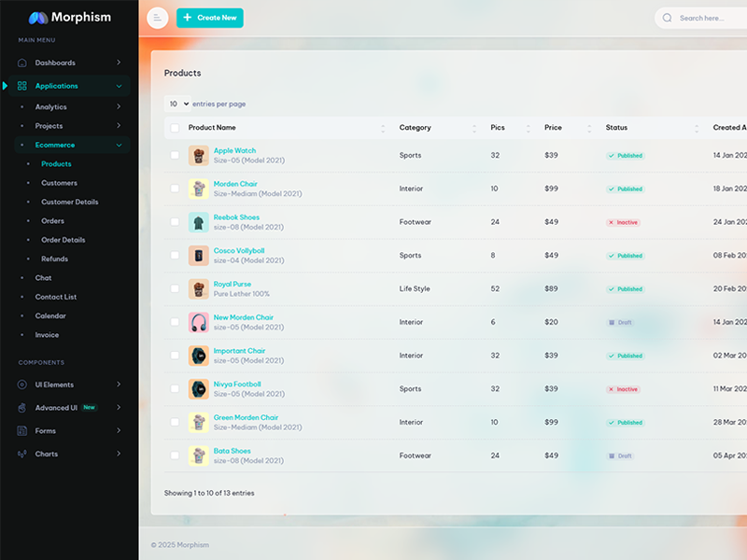Open Customers in the sidebar menu

(x=59, y=183)
